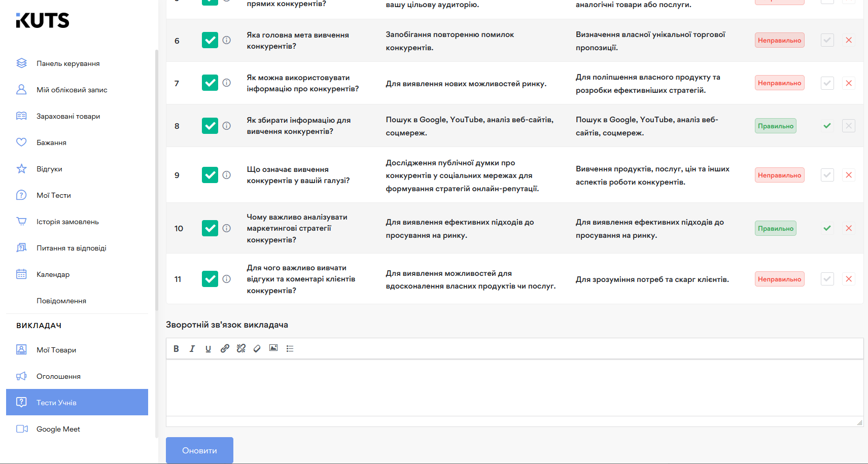This screenshot has height=464, width=868.
Task: Toggle bold formatting in feedback editor
Action: pos(176,348)
